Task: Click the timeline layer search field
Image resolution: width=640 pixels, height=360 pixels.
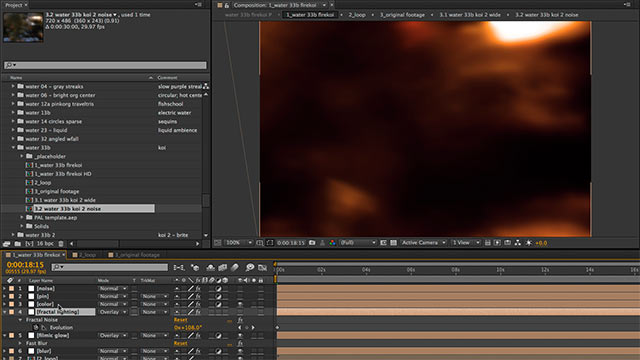Action: point(109,267)
